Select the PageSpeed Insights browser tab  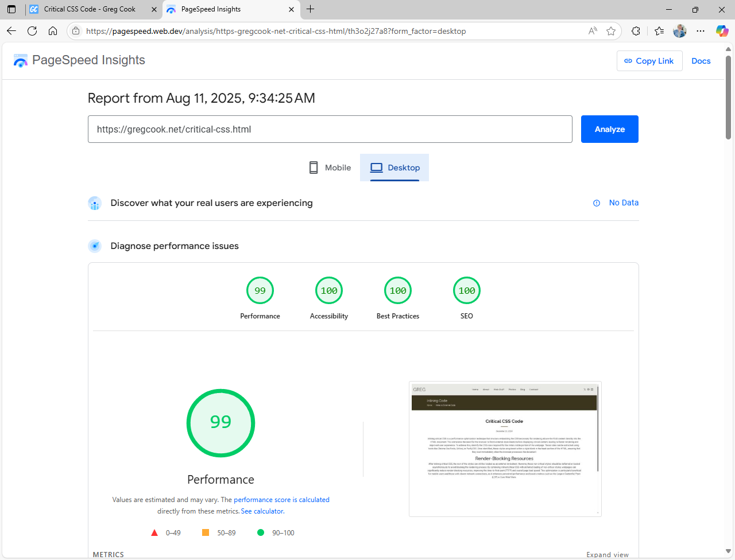click(x=231, y=9)
